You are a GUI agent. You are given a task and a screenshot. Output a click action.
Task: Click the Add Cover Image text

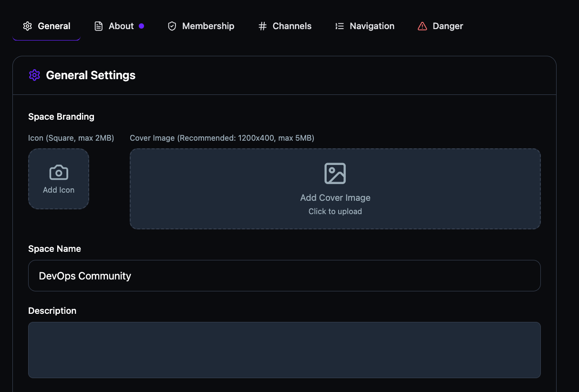point(335,198)
